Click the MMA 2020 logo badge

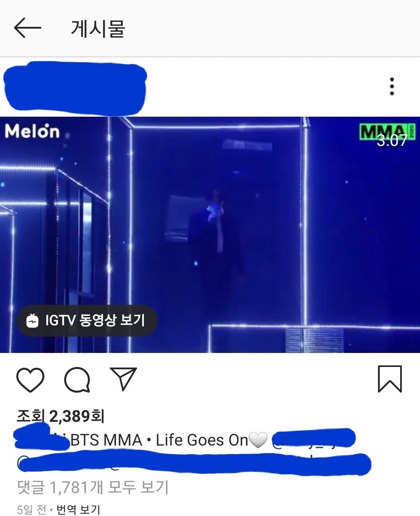pyautogui.click(x=387, y=132)
